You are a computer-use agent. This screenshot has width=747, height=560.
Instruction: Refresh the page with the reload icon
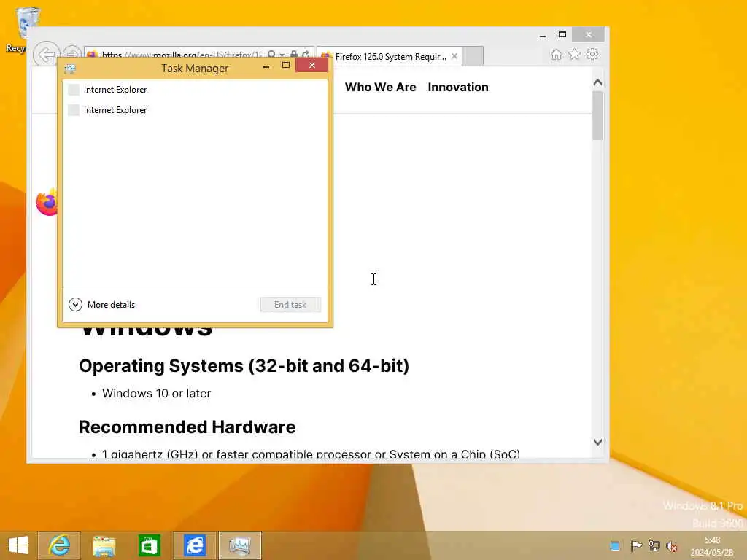pos(306,54)
